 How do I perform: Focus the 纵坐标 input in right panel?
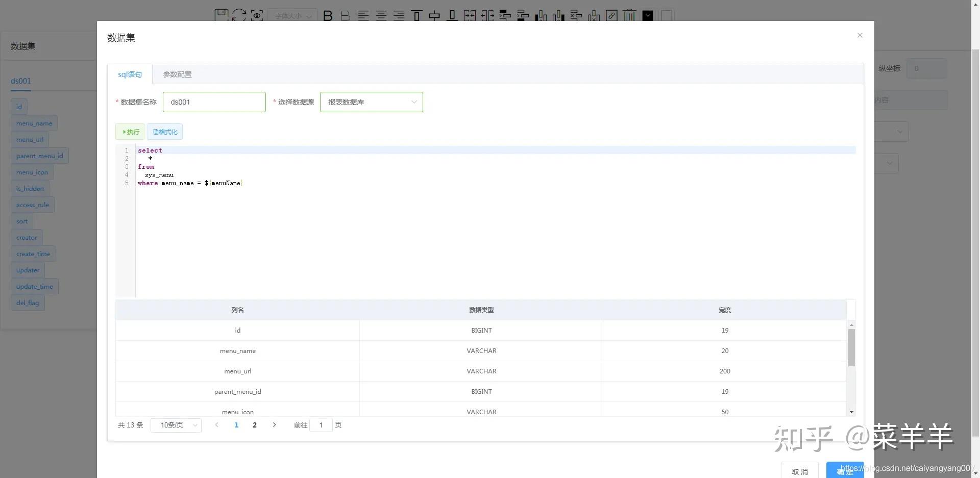click(926, 68)
